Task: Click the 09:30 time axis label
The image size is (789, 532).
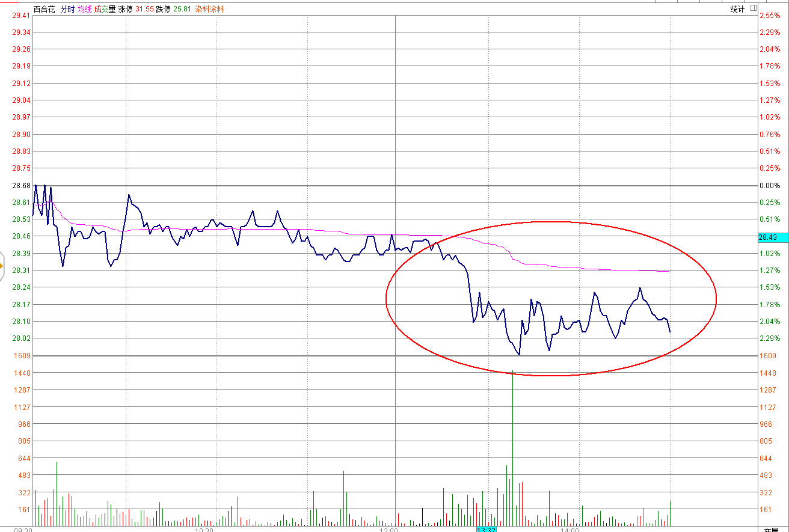Action: [x=23, y=529]
